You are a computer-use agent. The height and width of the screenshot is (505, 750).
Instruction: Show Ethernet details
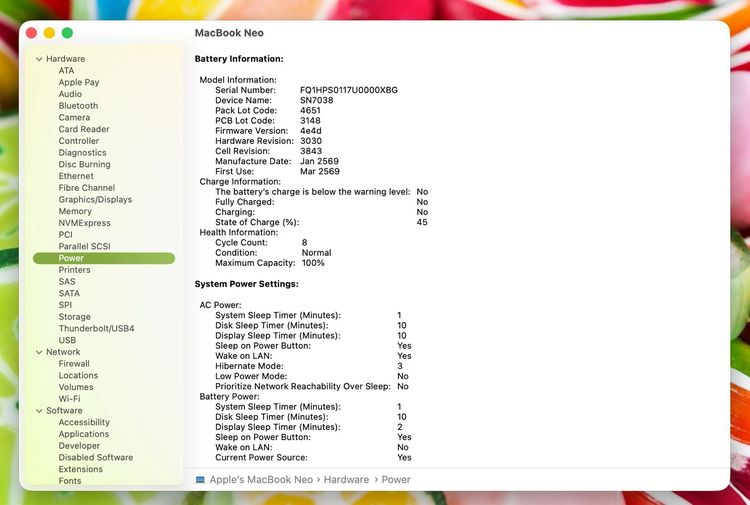(76, 176)
